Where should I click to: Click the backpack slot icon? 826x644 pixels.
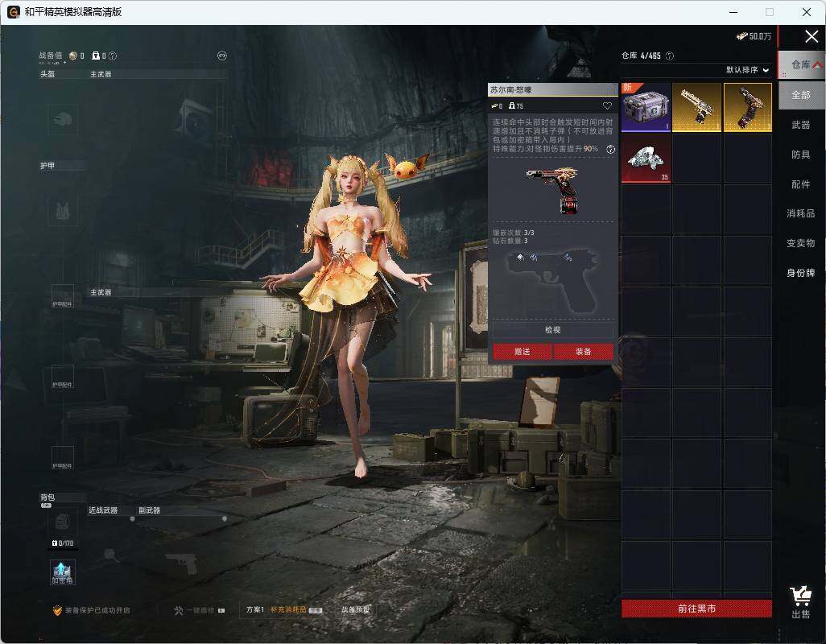coord(63,522)
